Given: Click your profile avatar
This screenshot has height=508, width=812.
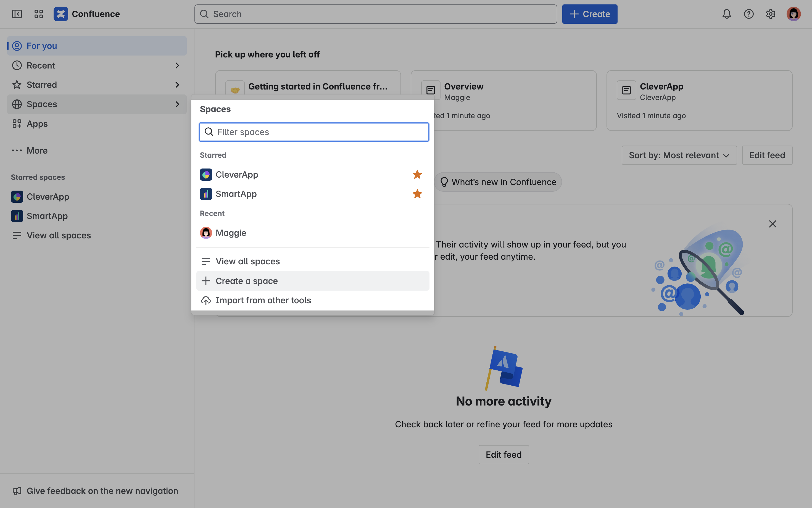Looking at the screenshot, I should pos(793,14).
